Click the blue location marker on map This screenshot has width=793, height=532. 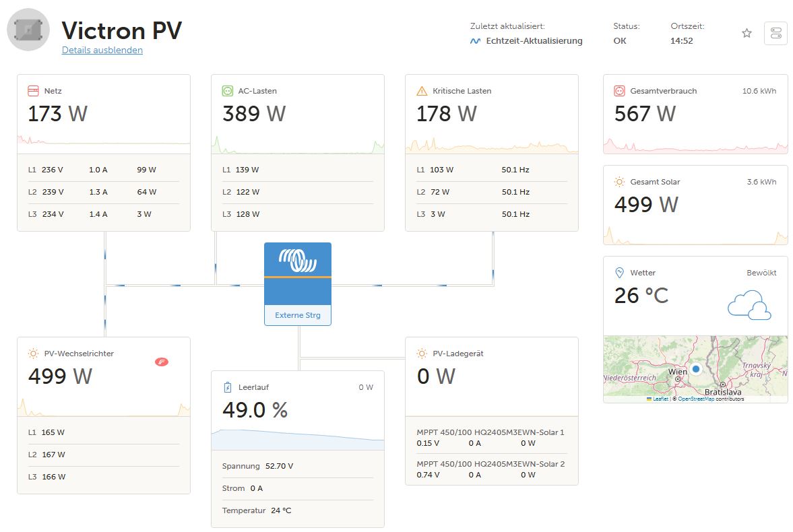(x=696, y=369)
